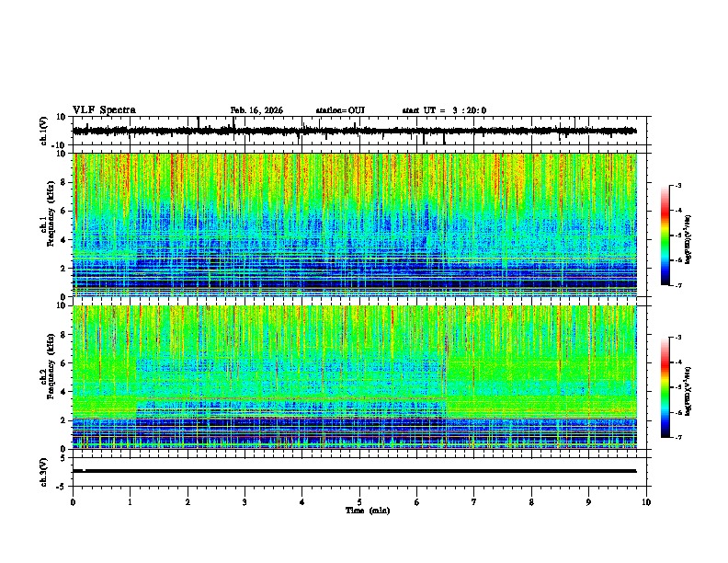Click the "ch.3(V)" axis label
The image size is (728, 563).
point(44,472)
